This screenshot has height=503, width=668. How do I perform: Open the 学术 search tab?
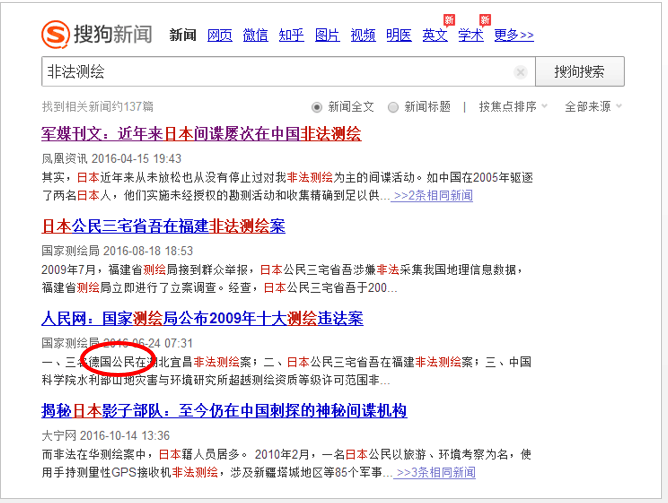point(471,35)
